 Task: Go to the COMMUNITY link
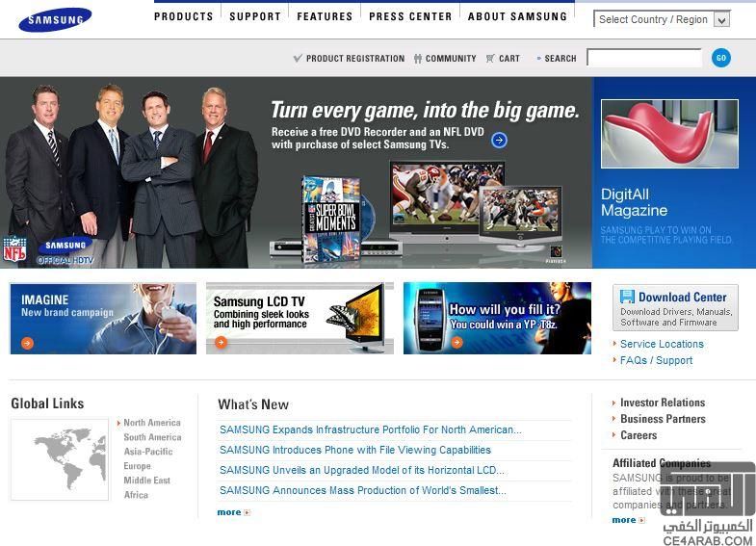(x=451, y=59)
